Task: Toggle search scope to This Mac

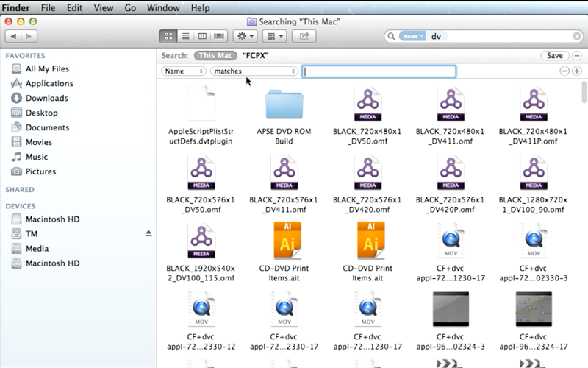Action: [x=215, y=56]
